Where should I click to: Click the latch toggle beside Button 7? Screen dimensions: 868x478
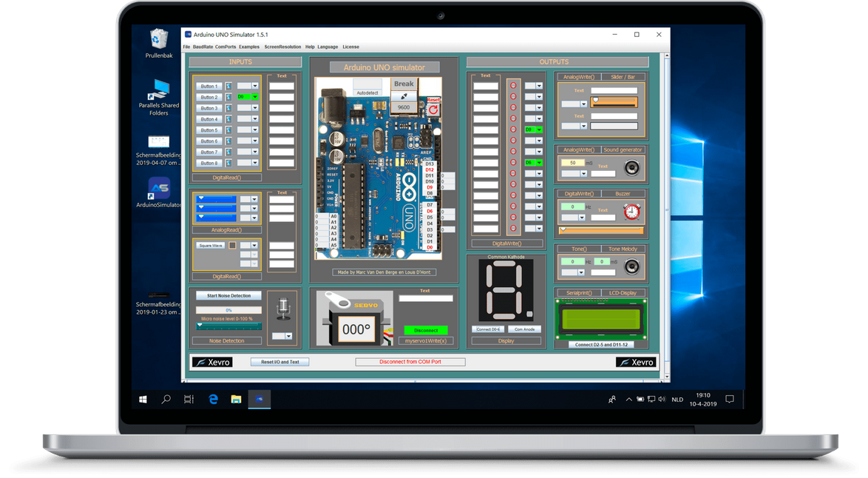[x=228, y=152]
